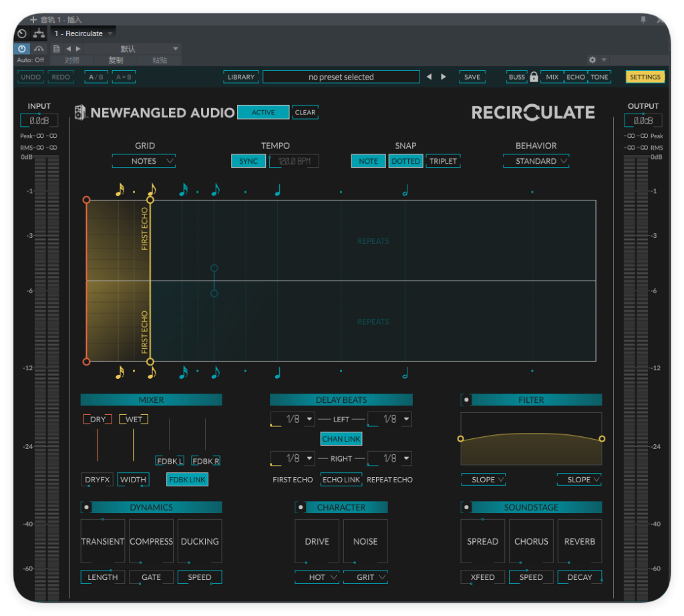Toggle CHAN LINK in Delay Beats

(x=341, y=439)
